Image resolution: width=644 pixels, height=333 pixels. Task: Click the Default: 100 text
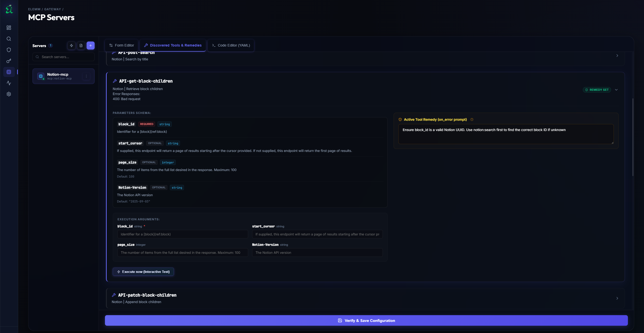[126, 177]
